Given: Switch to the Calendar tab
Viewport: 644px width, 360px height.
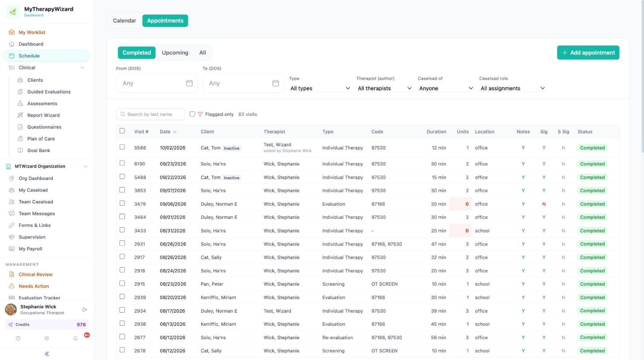Looking at the screenshot, I should [x=124, y=21].
